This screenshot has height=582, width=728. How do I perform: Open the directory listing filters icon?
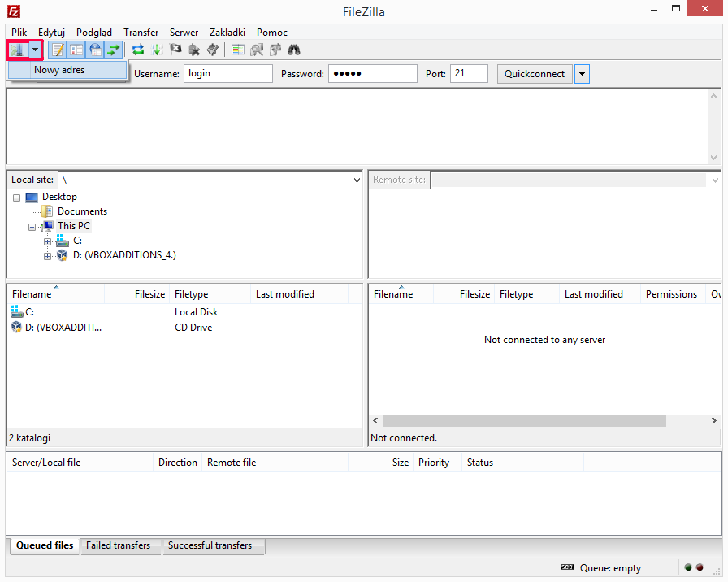pos(238,50)
